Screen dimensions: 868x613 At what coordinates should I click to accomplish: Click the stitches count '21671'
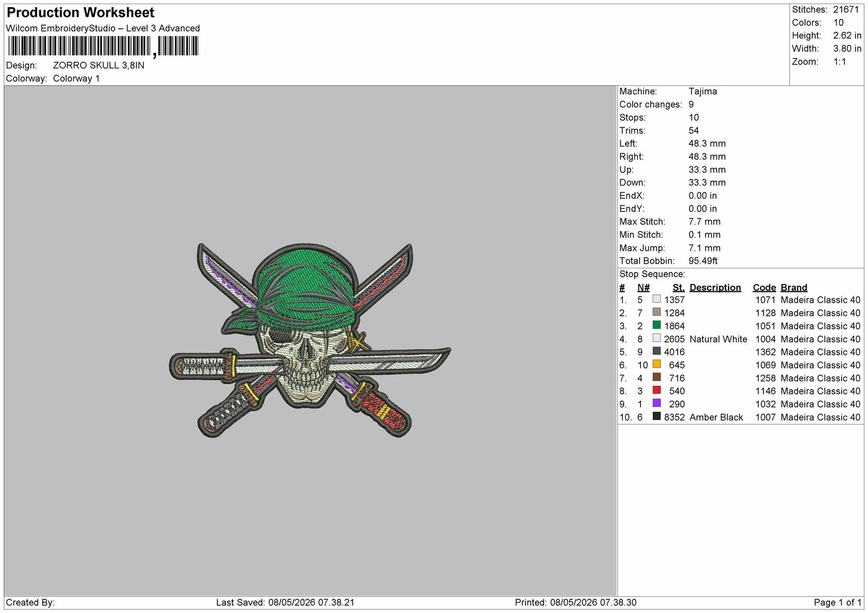tap(846, 10)
